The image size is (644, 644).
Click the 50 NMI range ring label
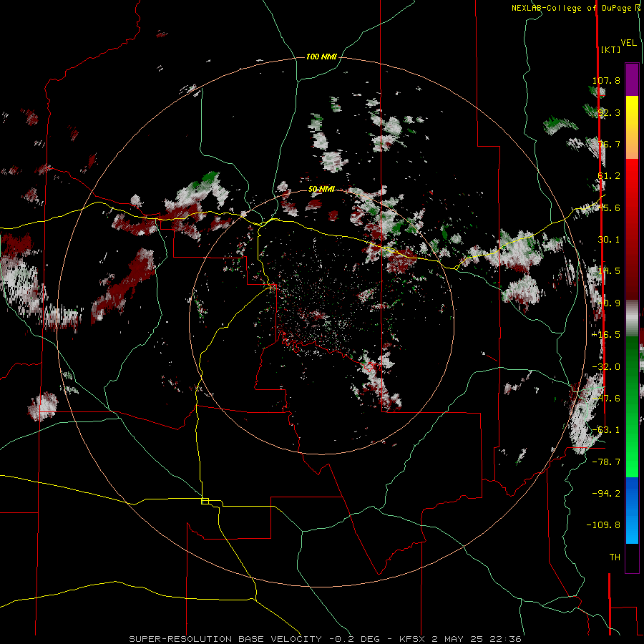pyautogui.click(x=321, y=189)
